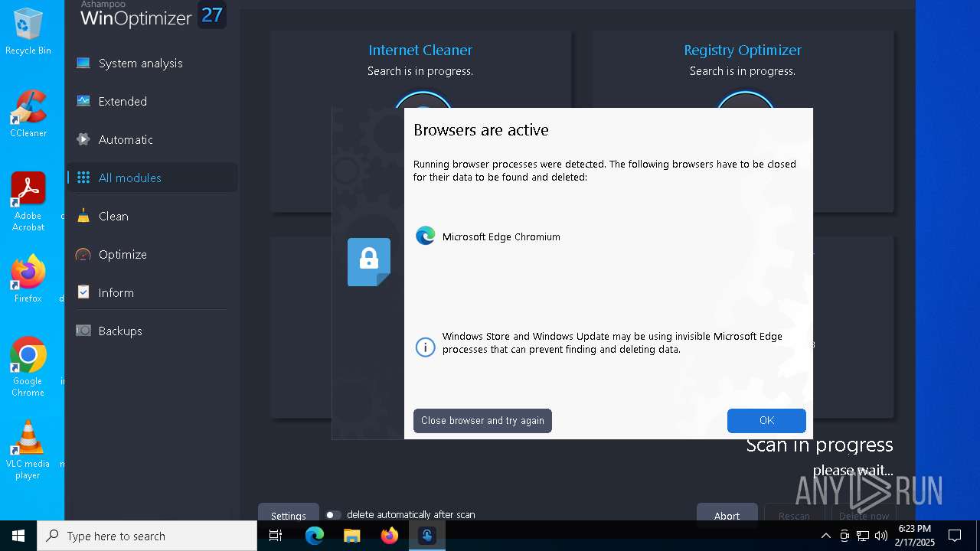The width and height of the screenshot is (980, 551).
Task: Open File Explorer from taskbar
Action: click(x=352, y=536)
